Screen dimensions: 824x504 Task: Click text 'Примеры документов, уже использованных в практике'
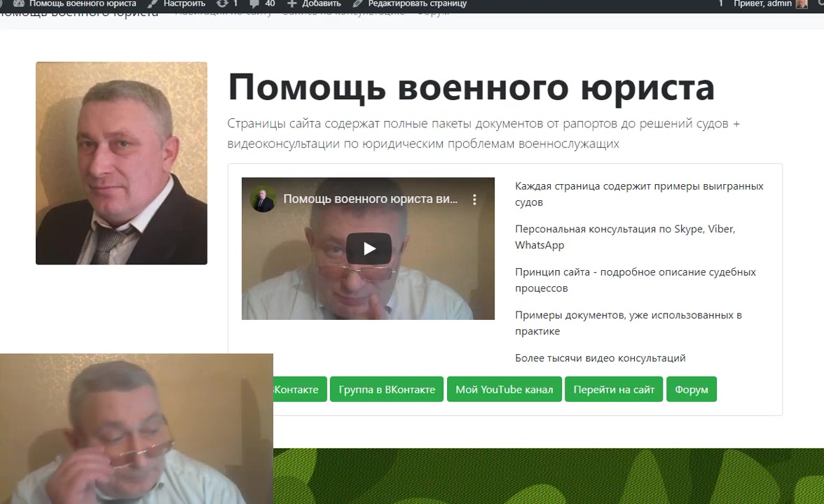(629, 323)
